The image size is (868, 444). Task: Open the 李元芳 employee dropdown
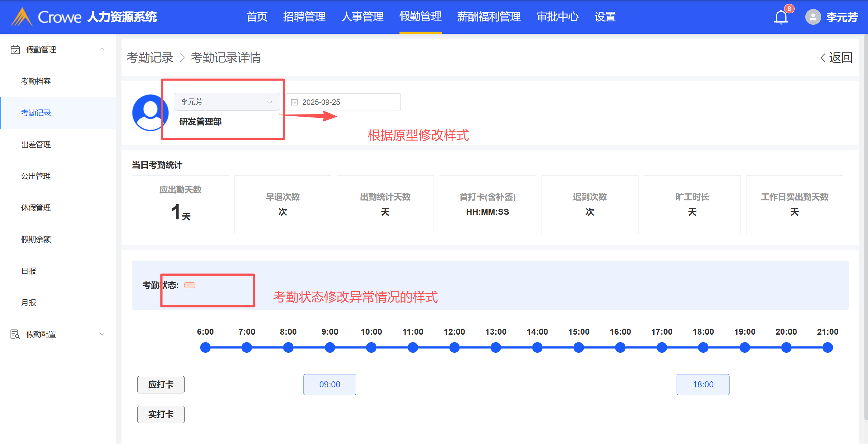(x=226, y=102)
